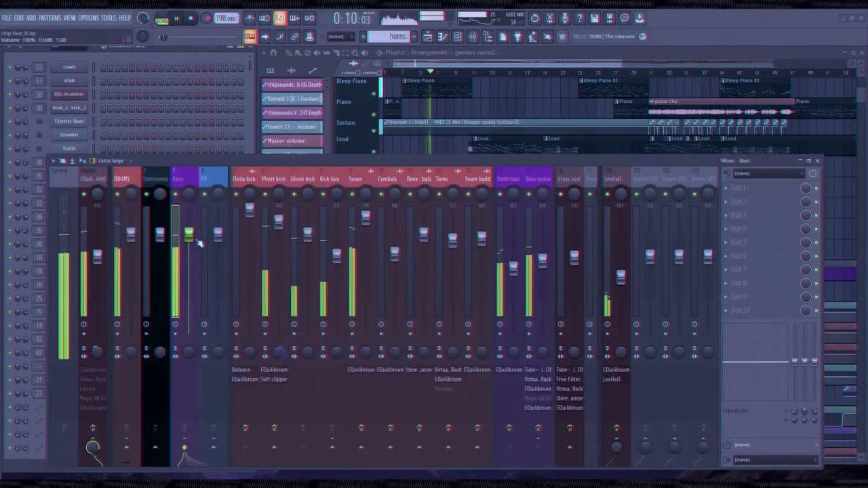Click plus button next to horns pattern
The image size is (868, 488).
(x=414, y=37)
